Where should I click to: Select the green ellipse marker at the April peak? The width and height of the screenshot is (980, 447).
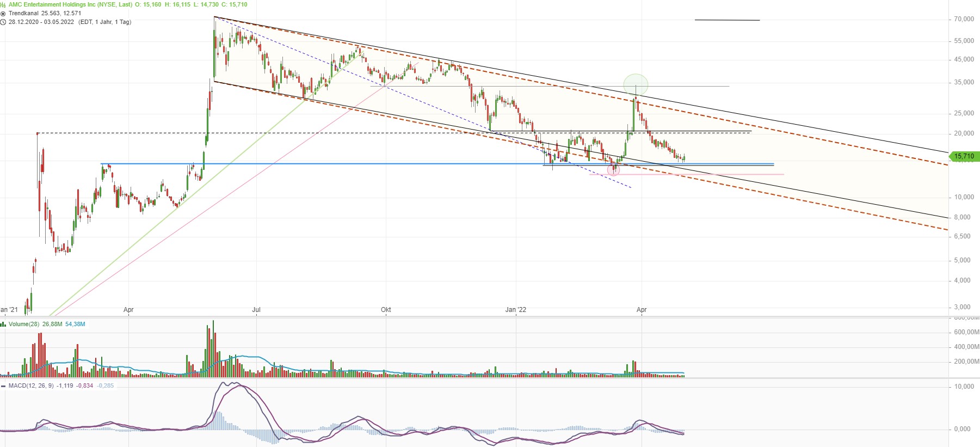coord(636,85)
